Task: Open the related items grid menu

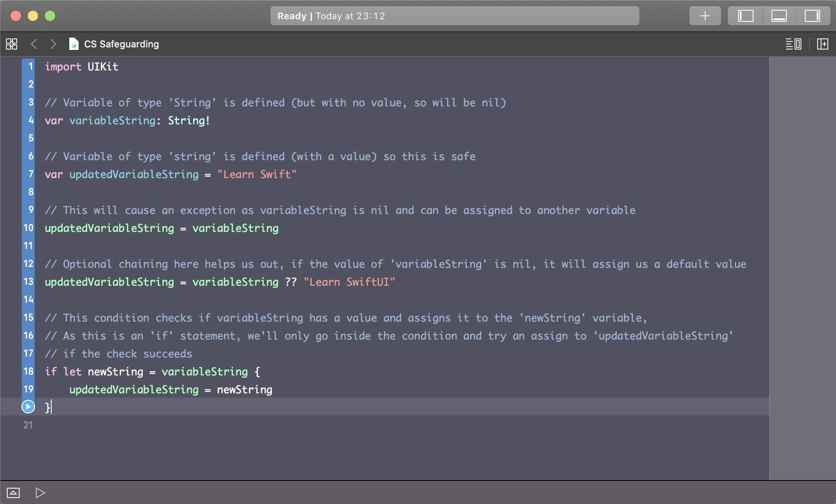Action: [12, 44]
